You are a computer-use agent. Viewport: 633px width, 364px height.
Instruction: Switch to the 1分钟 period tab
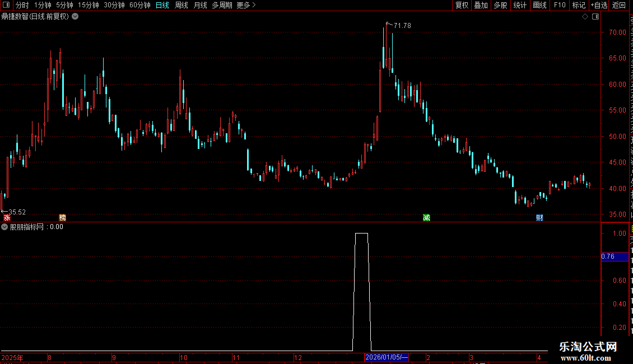pyautogui.click(x=43, y=5)
